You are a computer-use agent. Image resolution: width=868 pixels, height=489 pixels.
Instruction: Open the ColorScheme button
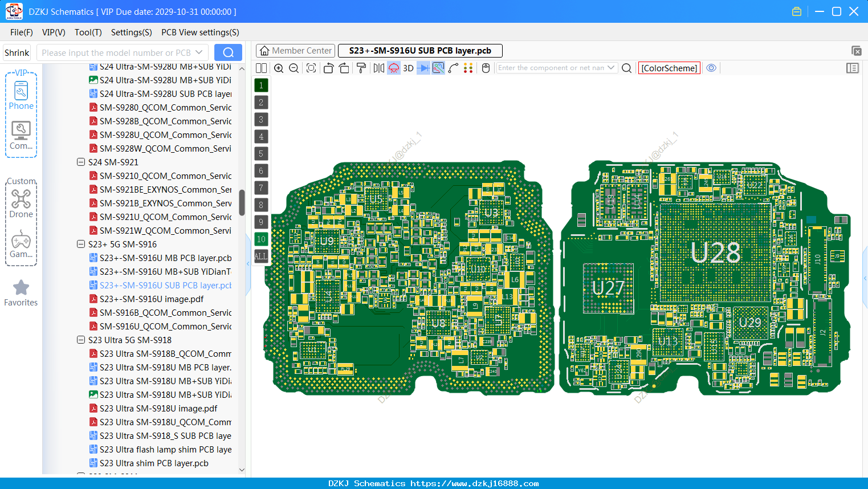(x=669, y=68)
